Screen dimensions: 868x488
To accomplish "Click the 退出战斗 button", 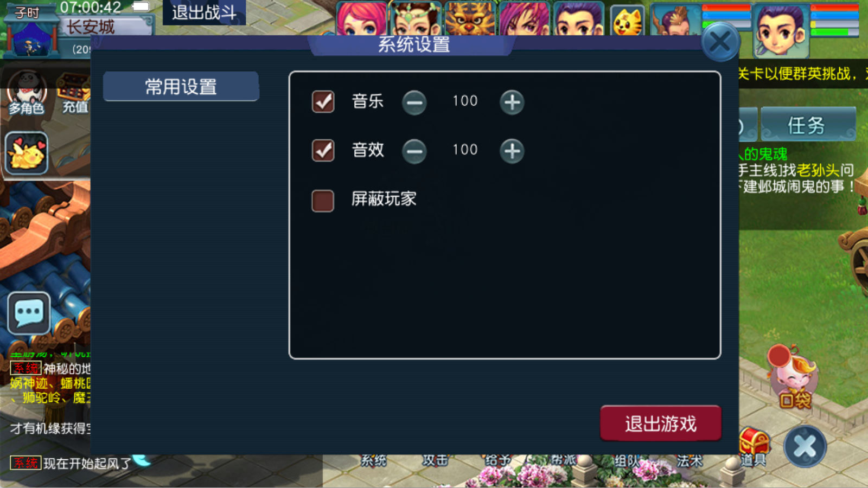I will point(204,12).
